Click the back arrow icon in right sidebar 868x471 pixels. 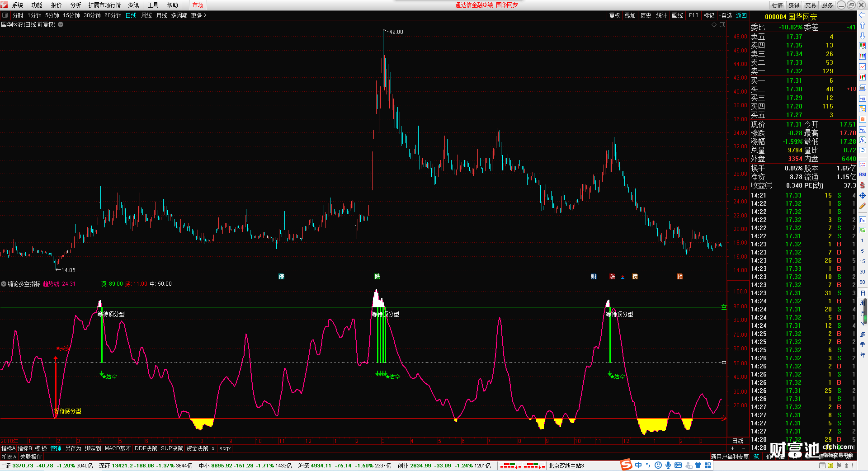tap(863, 15)
